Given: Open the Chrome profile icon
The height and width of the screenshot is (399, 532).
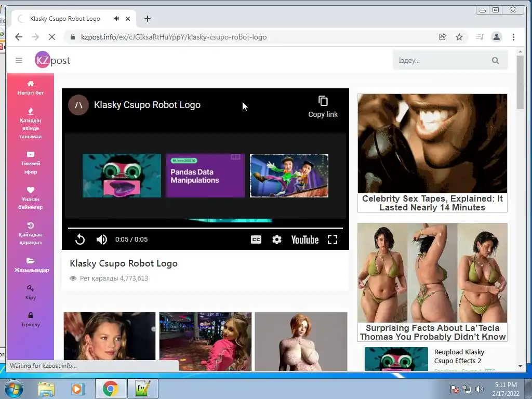Looking at the screenshot, I should coord(497,37).
